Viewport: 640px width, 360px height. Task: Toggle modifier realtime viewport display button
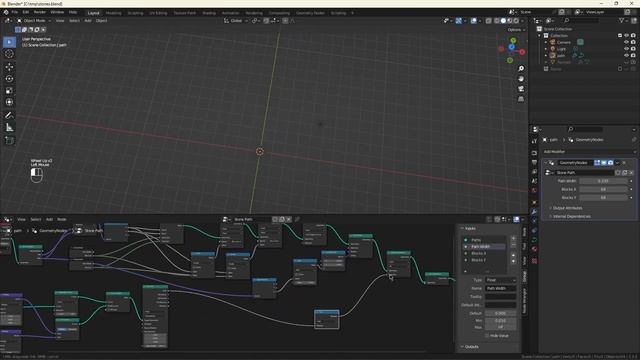(x=604, y=162)
